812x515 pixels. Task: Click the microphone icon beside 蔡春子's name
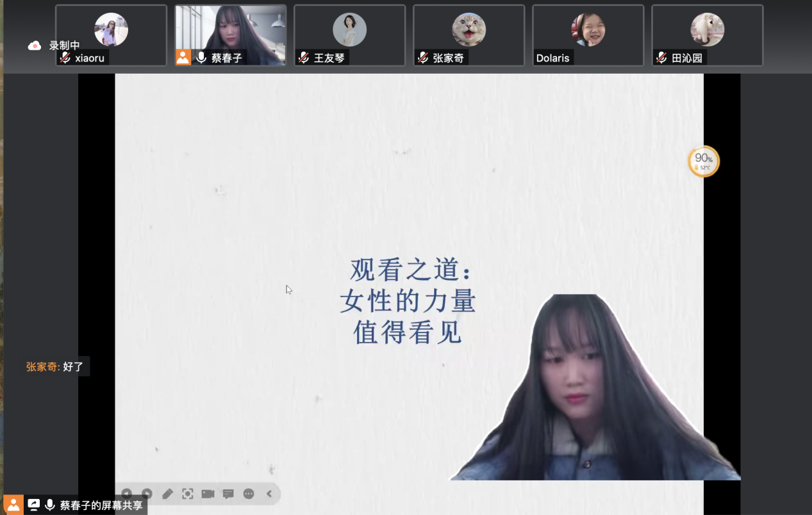coord(201,58)
